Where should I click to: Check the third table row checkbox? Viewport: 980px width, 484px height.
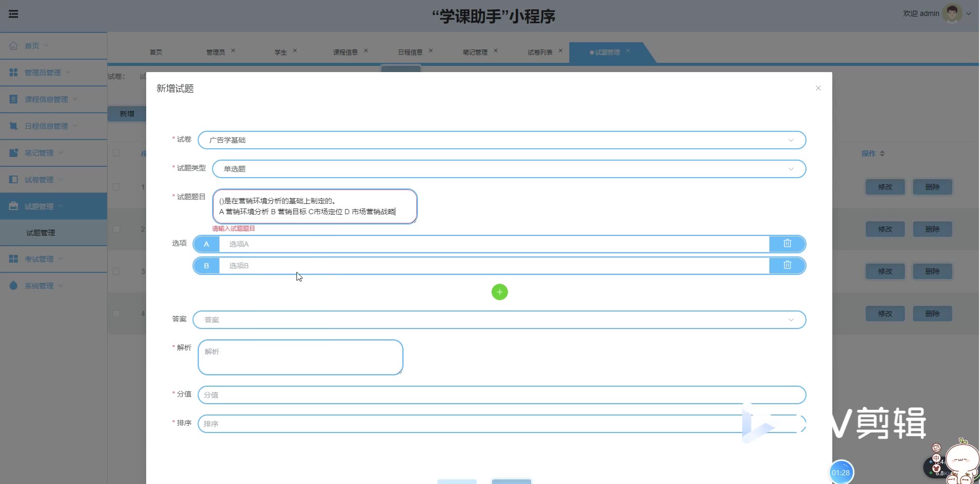116,271
